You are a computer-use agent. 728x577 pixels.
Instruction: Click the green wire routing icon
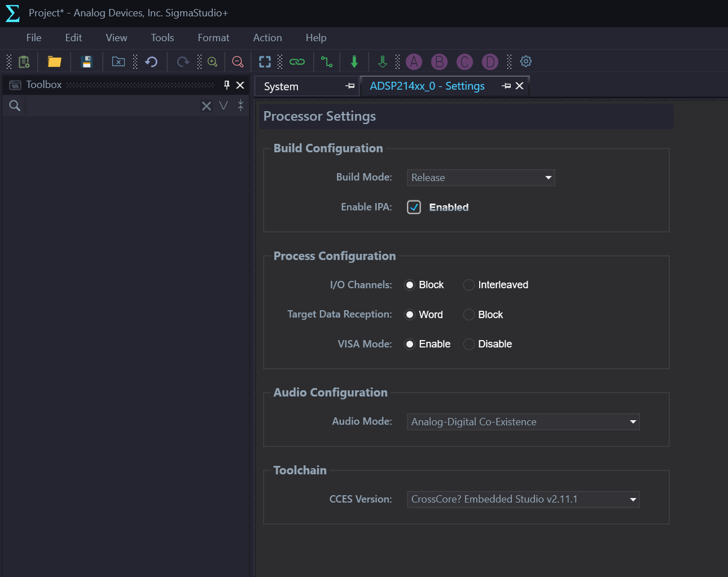[327, 61]
